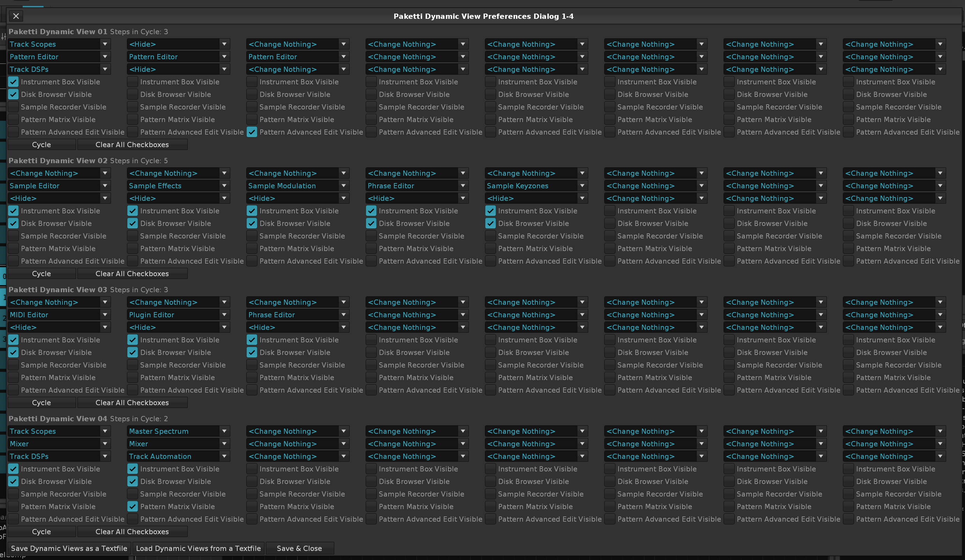Click the Cycle button for Dynamic View 01
Screen dimensions: 965x560
coord(42,145)
